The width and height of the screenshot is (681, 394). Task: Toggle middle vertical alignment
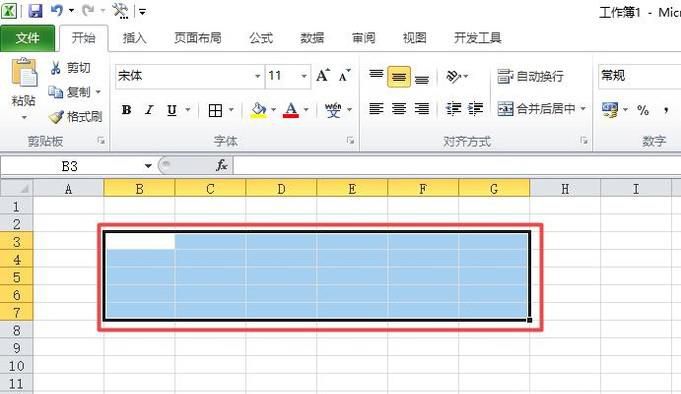click(x=399, y=77)
